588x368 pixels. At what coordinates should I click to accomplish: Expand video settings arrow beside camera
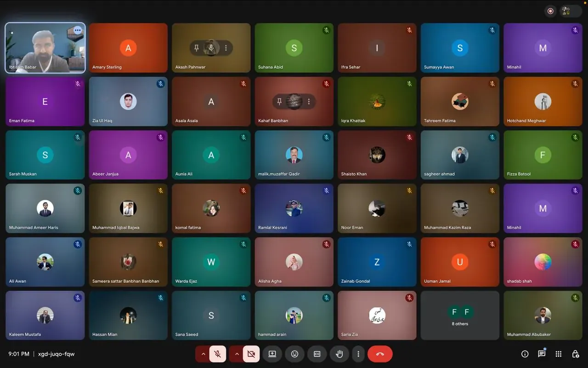click(237, 354)
